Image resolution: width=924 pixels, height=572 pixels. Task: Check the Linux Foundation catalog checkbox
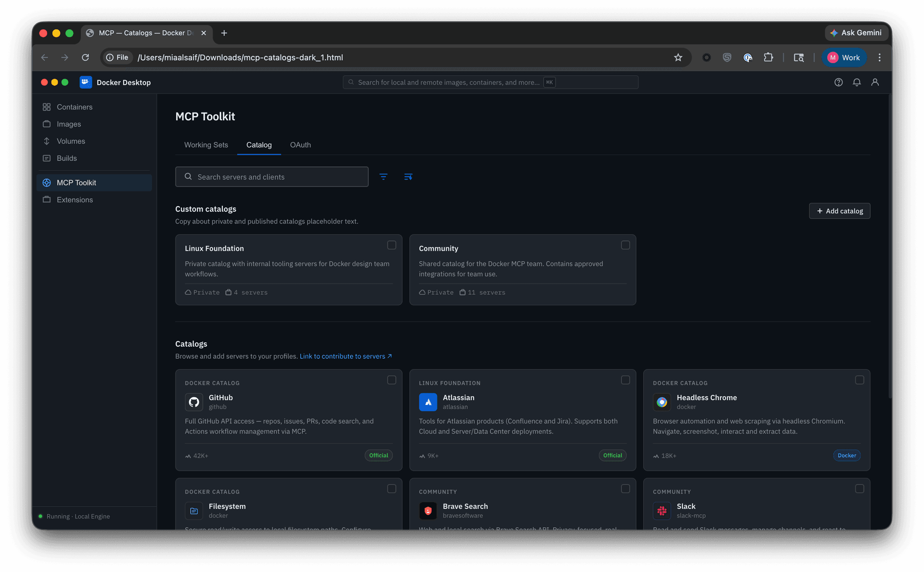coord(392,245)
